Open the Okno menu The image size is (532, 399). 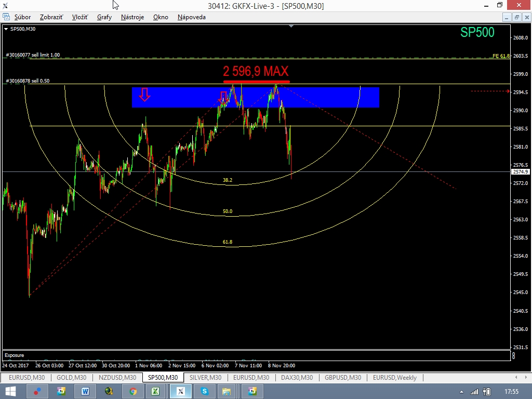pyautogui.click(x=161, y=17)
